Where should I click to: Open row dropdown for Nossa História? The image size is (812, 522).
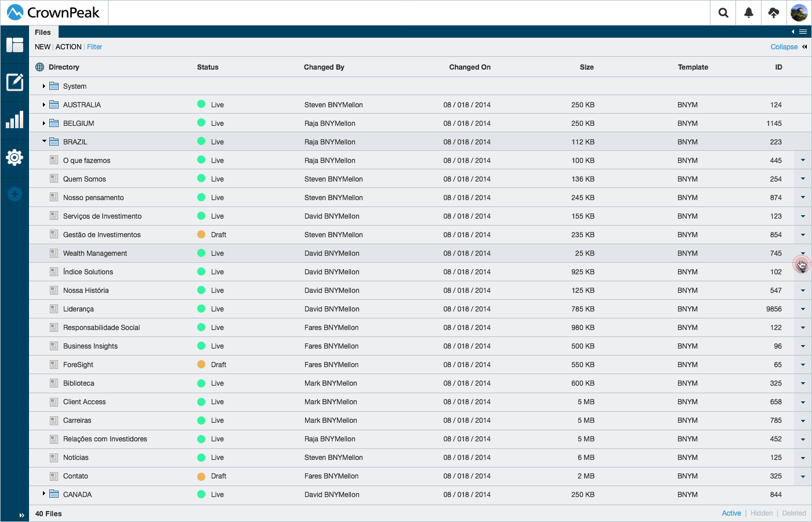coord(803,290)
